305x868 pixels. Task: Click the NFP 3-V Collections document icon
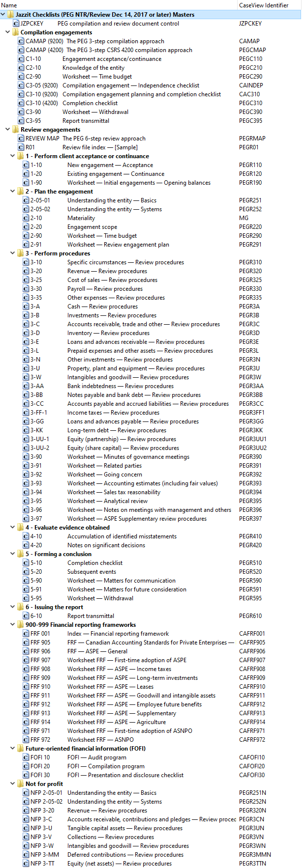point(26,837)
